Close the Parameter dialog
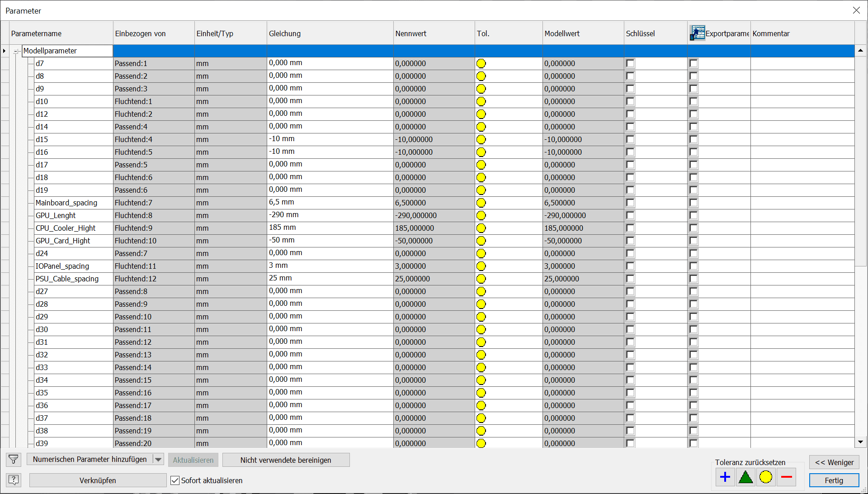The width and height of the screenshot is (868, 494). click(x=856, y=10)
